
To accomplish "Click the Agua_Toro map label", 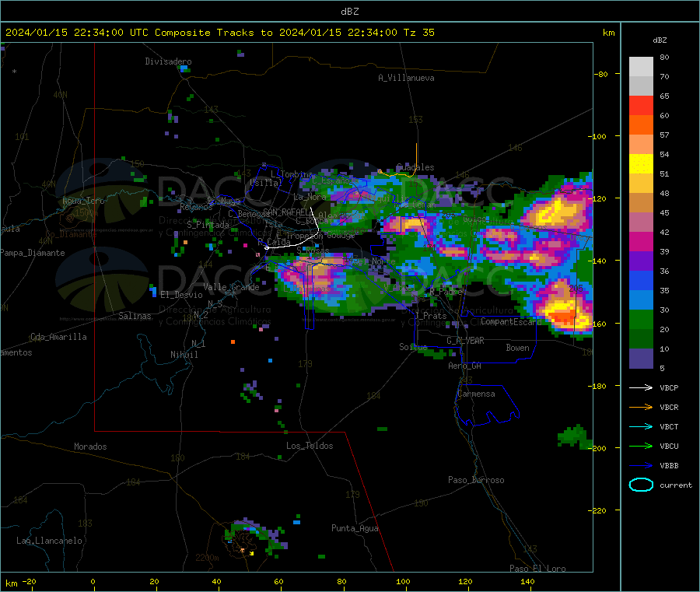I will pos(83,201).
